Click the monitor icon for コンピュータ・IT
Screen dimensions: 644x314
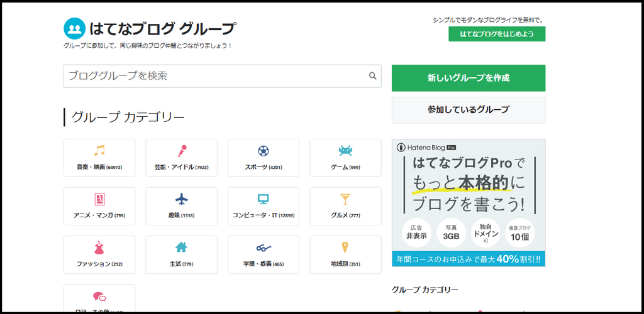point(264,199)
